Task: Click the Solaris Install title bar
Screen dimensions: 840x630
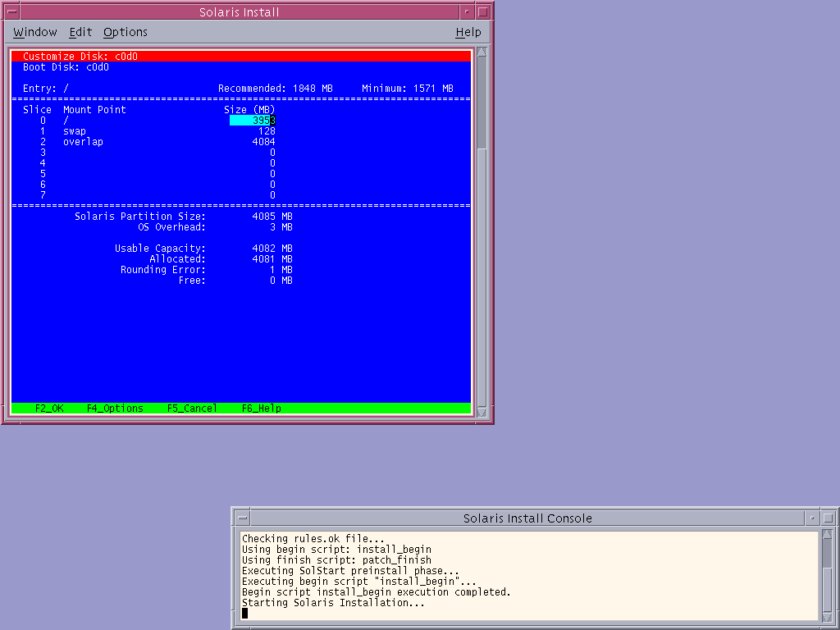Action: pyautogui.click(x=240, y=11)
